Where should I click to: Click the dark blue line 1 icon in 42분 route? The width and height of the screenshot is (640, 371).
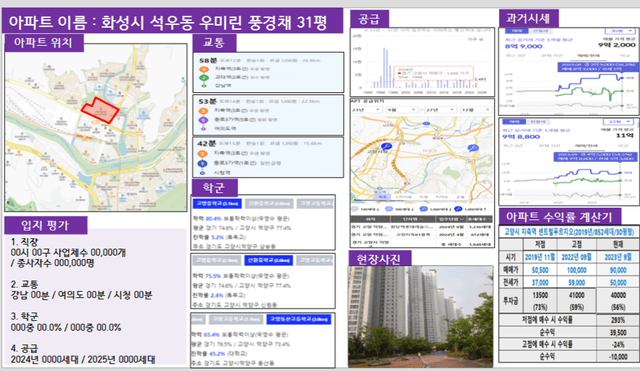pyautogui.click(x=202, y=163)
